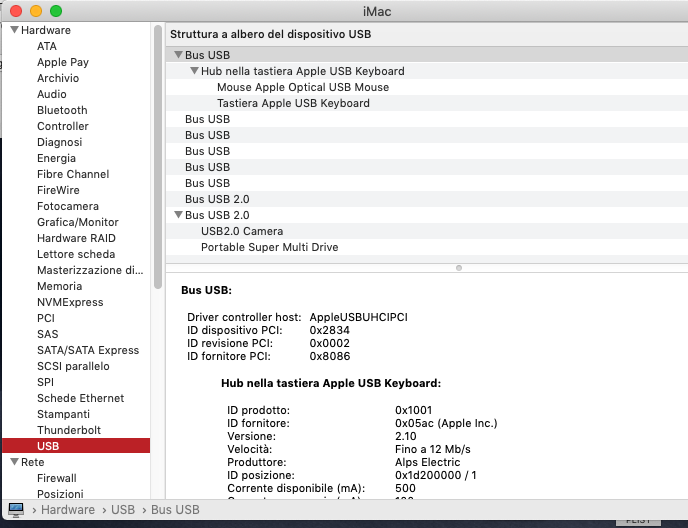Open the Audio category
688x528 pixels.
pos(52,94)
